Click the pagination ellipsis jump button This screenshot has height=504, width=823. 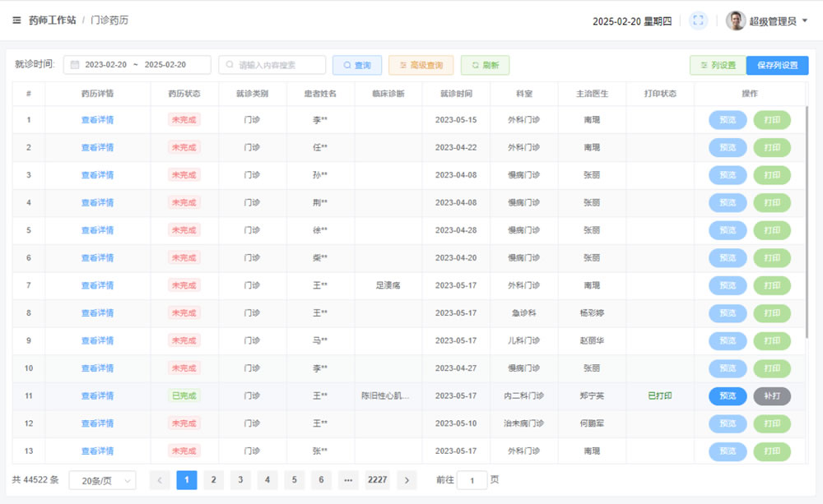348,480
